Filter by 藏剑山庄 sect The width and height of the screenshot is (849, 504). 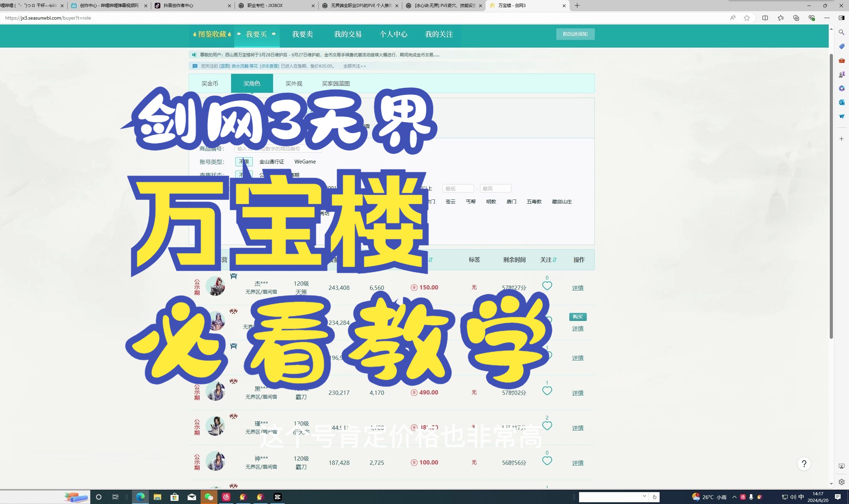pyautogui.click(x=562, y=202)
